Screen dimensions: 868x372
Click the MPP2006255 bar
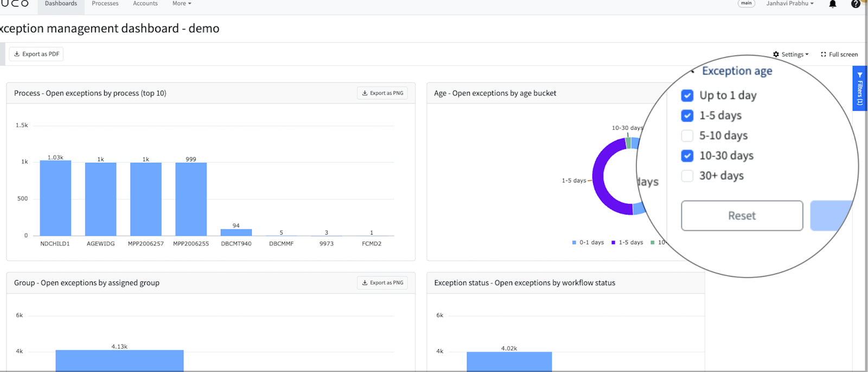click(191, 199)
